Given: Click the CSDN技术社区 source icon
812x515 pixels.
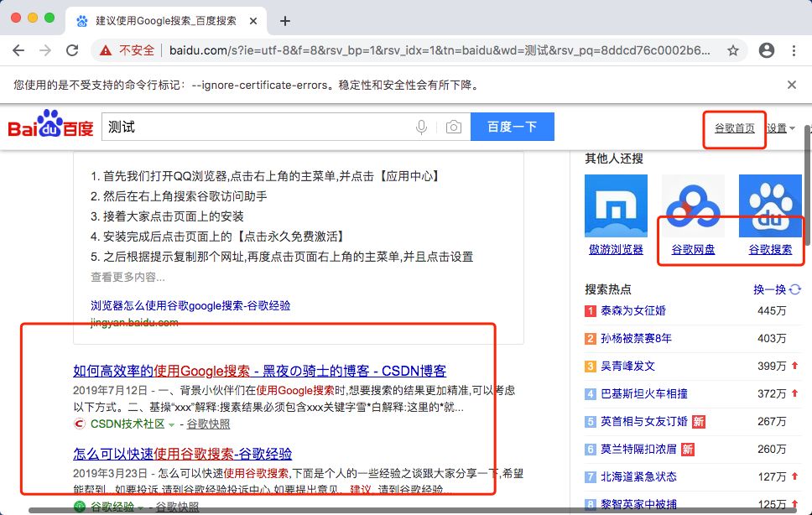Looking at the screenshot, I should coord(79,424).
